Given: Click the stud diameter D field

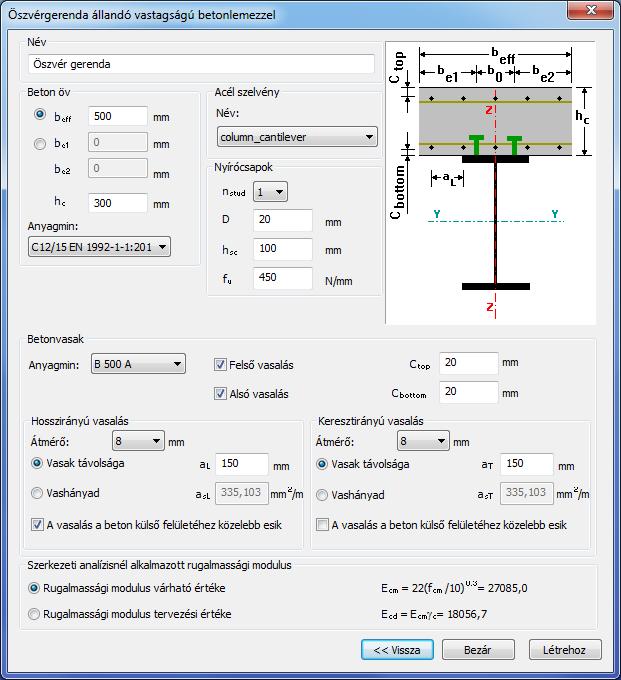Looking at the screenshot, I should [x=283, y=219].
